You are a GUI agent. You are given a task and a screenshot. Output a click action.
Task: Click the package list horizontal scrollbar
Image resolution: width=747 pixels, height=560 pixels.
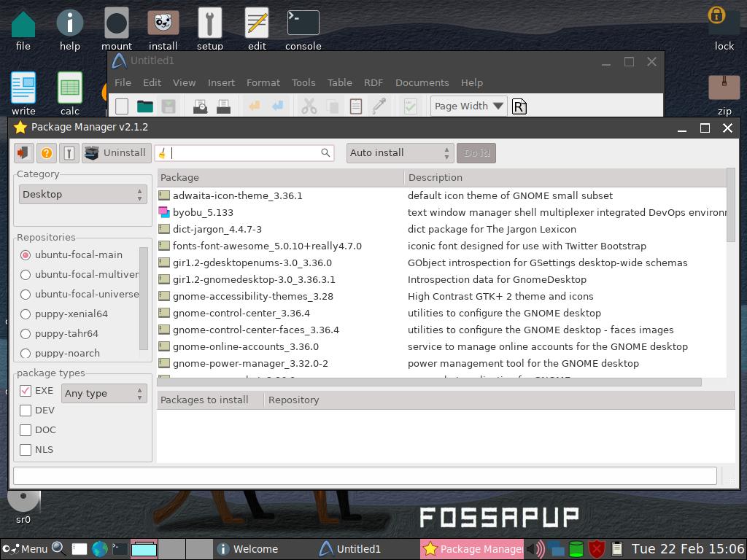click(429, 382)
